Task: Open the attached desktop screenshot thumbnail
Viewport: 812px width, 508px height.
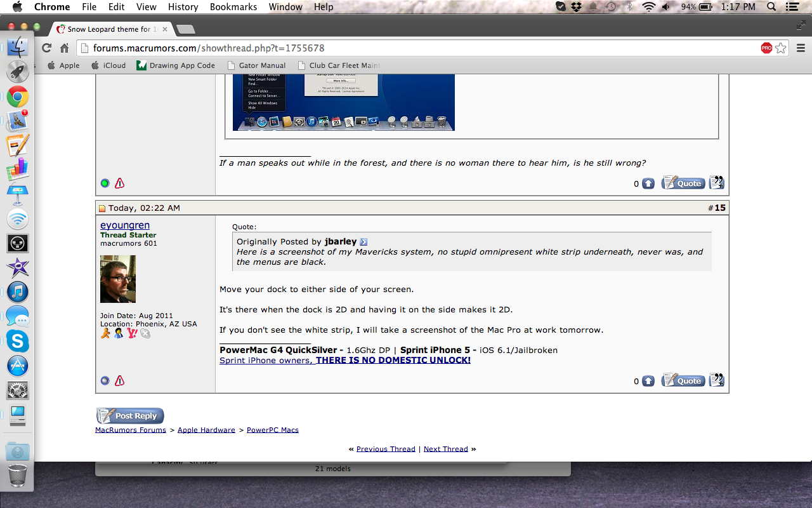Action: coord(343,103)
